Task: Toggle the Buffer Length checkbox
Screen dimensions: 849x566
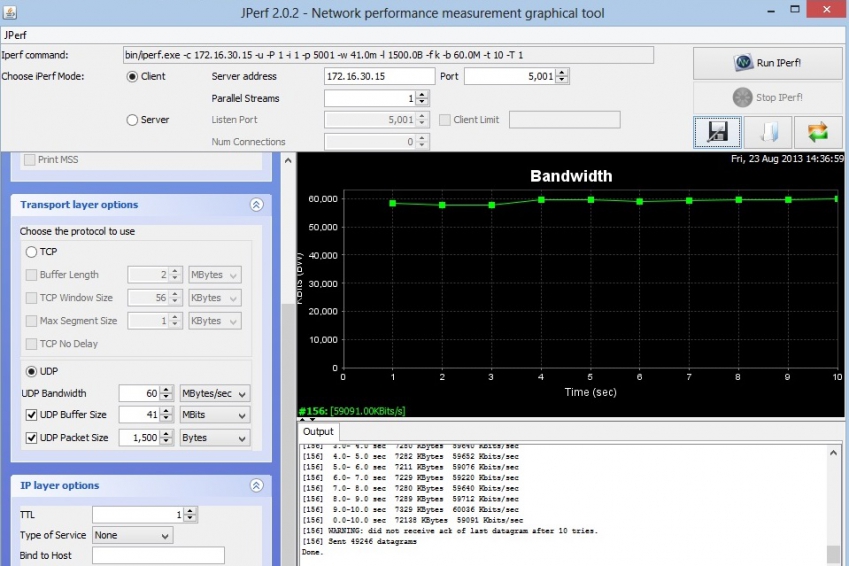Action: click(x=31, y=275)
